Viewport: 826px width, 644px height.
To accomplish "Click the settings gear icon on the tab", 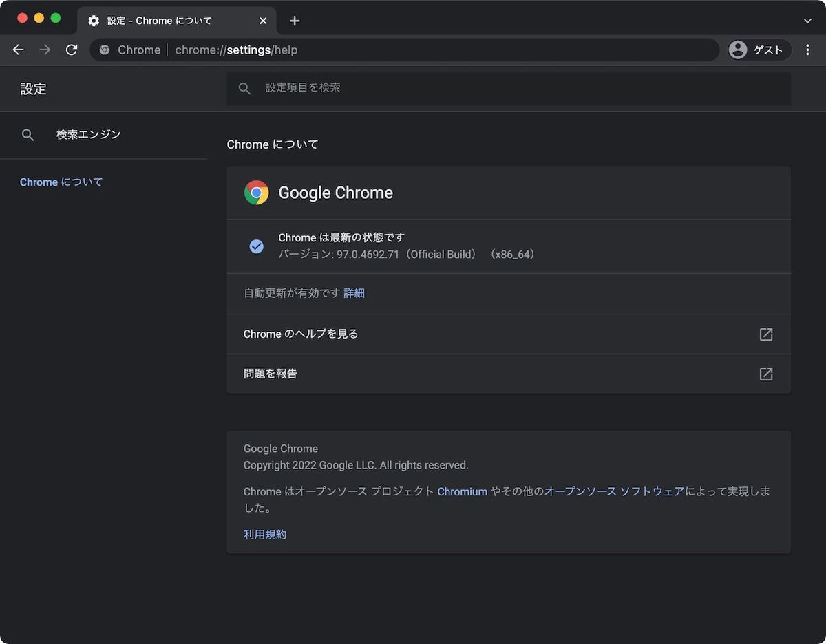I will coord(94,21).
